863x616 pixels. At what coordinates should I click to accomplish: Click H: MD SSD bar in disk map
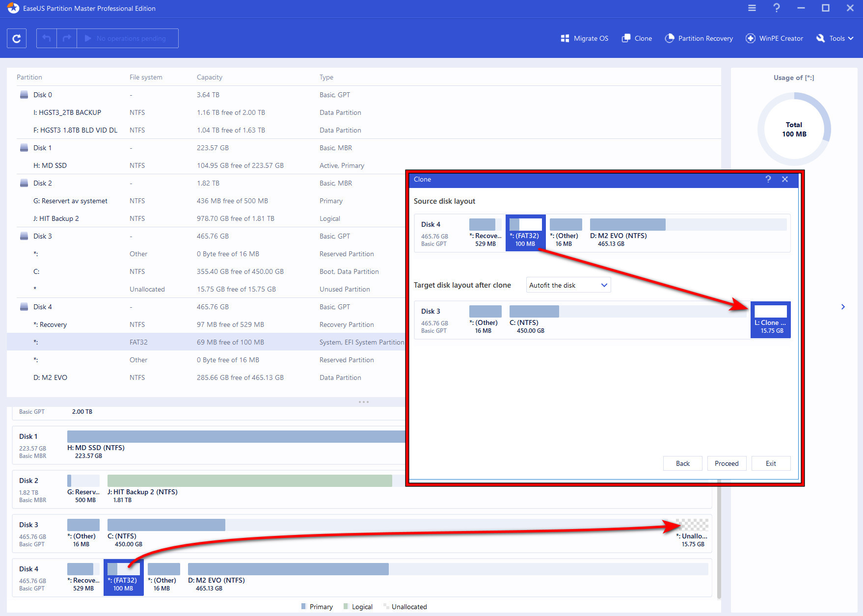coord(236,436)
